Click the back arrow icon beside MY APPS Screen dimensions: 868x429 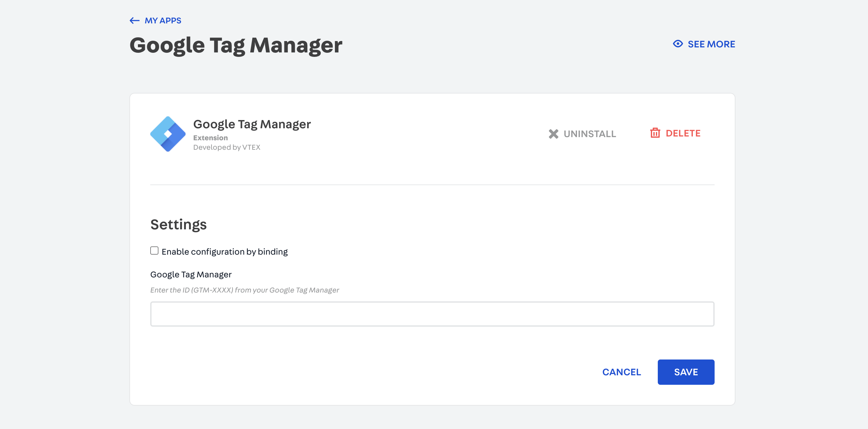click(134, 21)
